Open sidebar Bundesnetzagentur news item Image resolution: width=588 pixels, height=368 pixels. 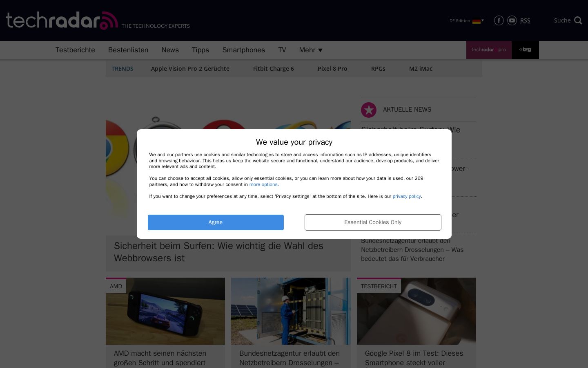(412, 250)
